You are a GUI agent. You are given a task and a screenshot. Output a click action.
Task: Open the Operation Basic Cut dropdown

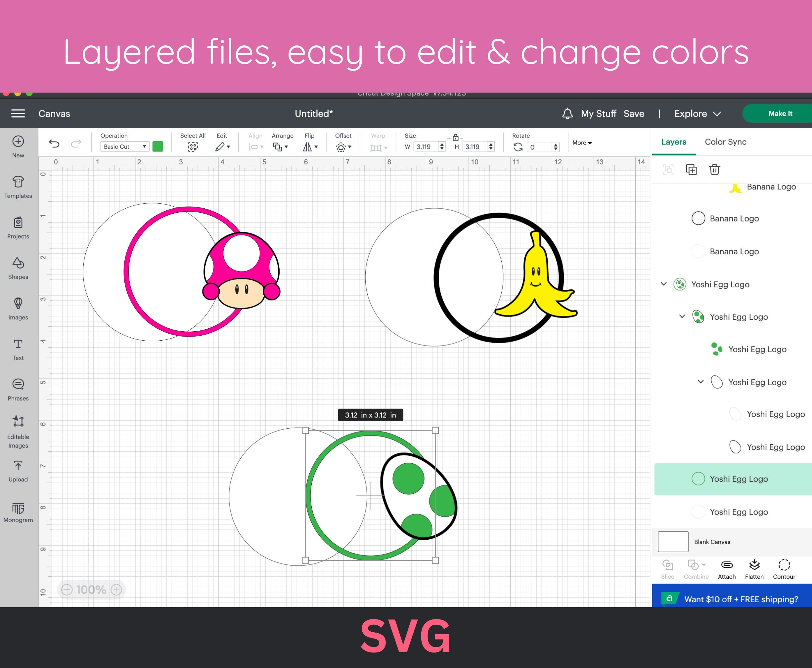coord(124,146)
